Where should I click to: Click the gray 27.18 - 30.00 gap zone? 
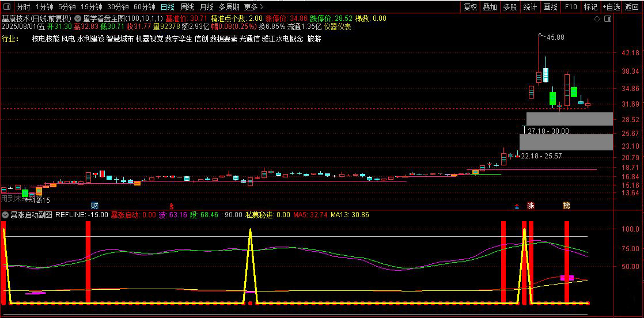[569, 119]
